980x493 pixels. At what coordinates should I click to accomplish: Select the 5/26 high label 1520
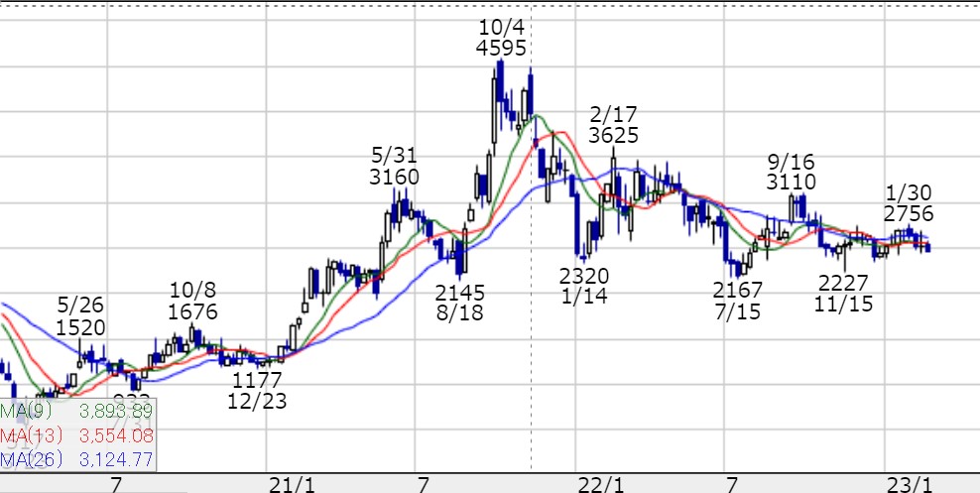pyautogui.click(x=81, y=328)
